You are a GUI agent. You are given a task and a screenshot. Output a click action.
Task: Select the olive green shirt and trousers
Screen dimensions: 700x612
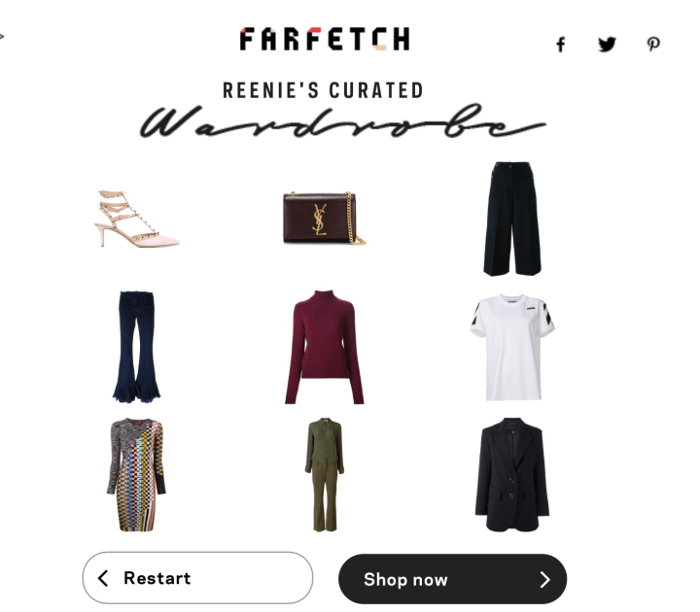click(x=325, y=475)
